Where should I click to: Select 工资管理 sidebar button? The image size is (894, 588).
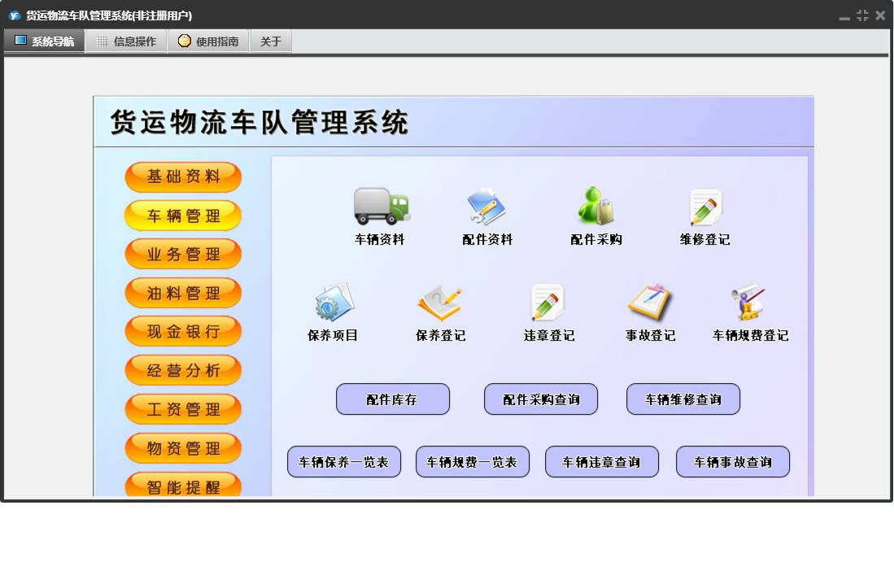pyautogui.click(x=183, y=409)
